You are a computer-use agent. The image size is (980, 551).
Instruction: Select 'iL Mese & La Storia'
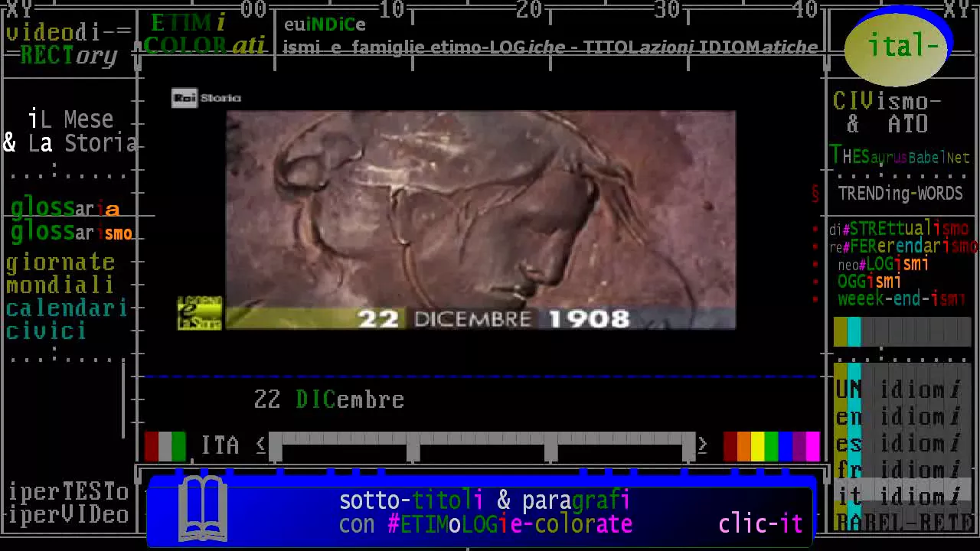click(x=70, y=131)
